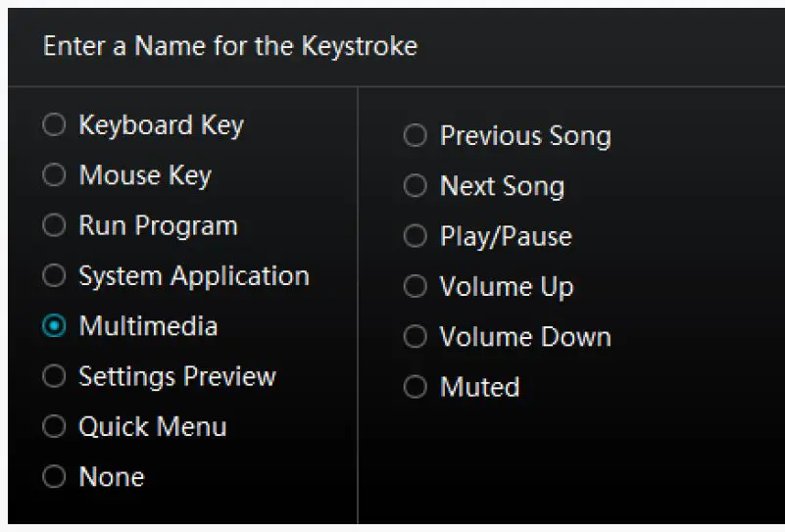Select the Run Program radio button

click(54, 225)
